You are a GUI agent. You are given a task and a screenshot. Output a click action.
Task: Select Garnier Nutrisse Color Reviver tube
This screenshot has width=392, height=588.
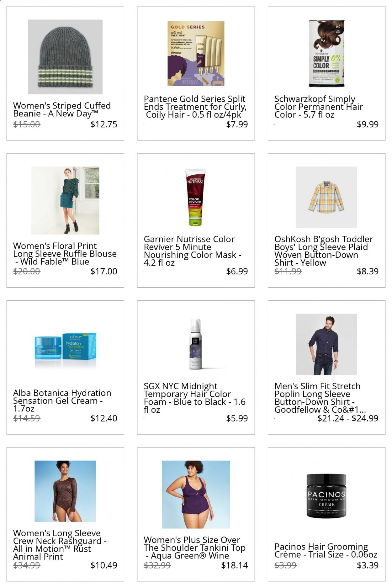pos(196,197)
